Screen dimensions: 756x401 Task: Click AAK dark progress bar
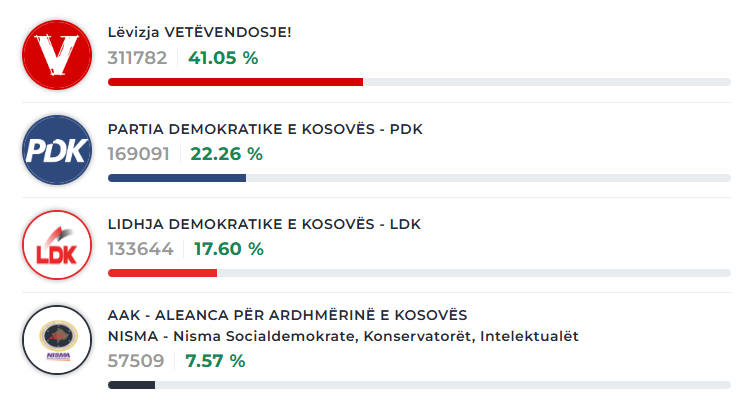tap(131, 385)
